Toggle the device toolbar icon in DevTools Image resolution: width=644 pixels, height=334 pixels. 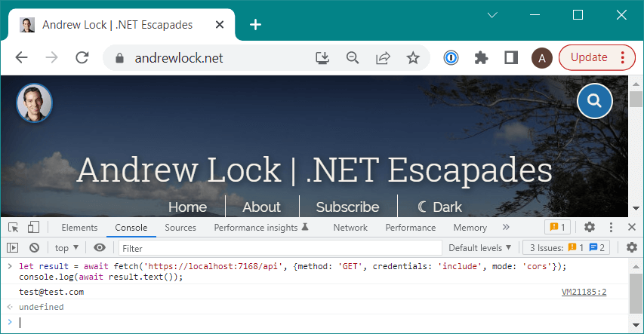[33, 228]
